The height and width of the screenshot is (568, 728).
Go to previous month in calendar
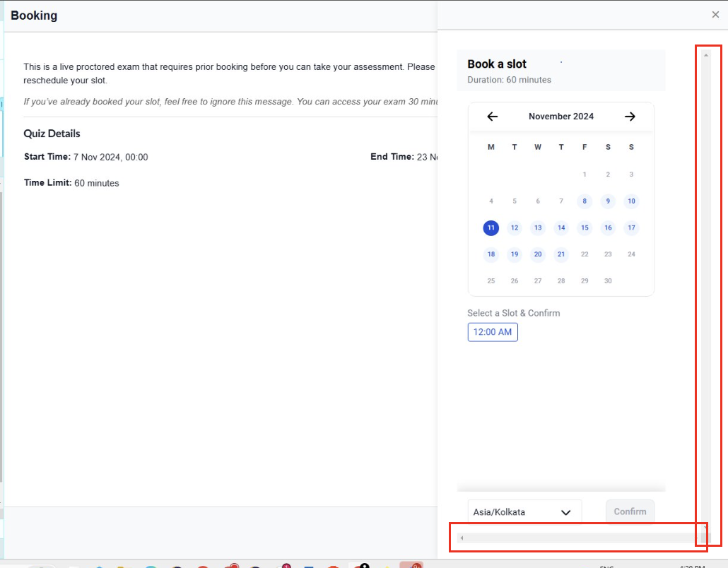pos(492,117)
